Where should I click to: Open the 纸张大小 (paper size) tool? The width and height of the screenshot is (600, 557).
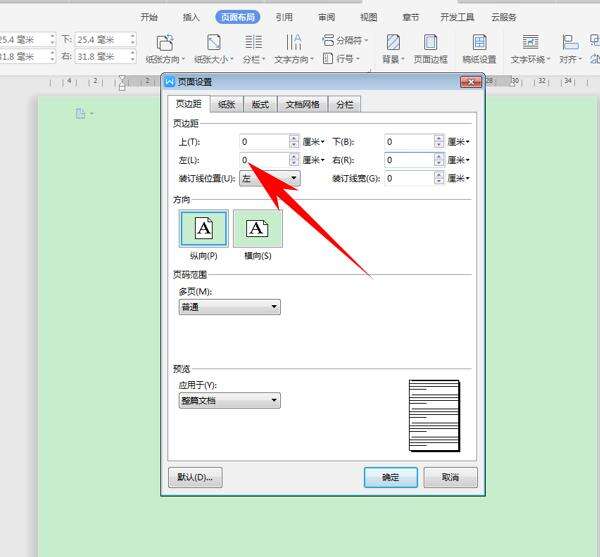pyautogui.click(x=214, y=42)
